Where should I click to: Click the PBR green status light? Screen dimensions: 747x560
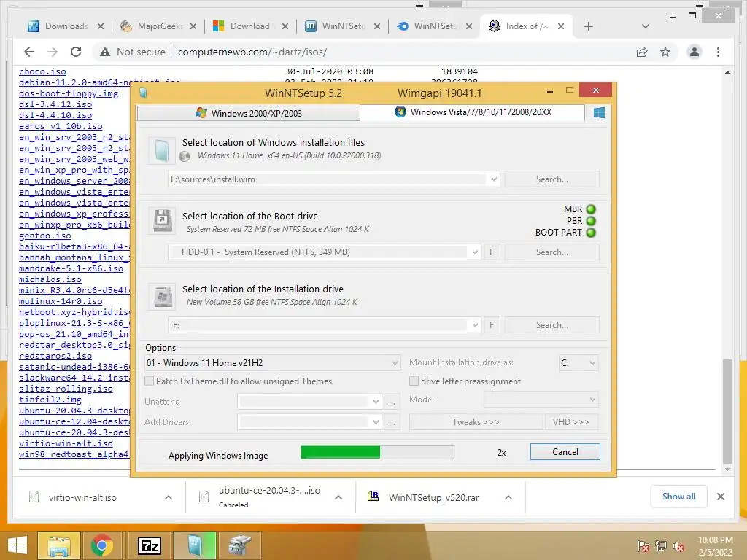pos(591,221)
